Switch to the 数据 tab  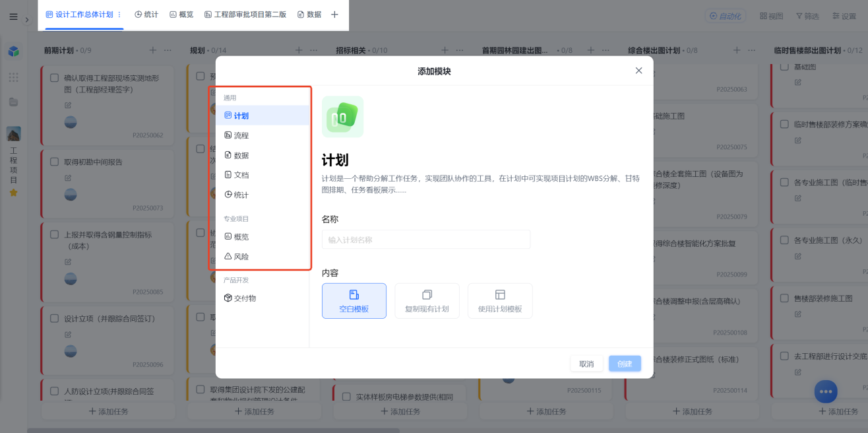coord(309,15)
